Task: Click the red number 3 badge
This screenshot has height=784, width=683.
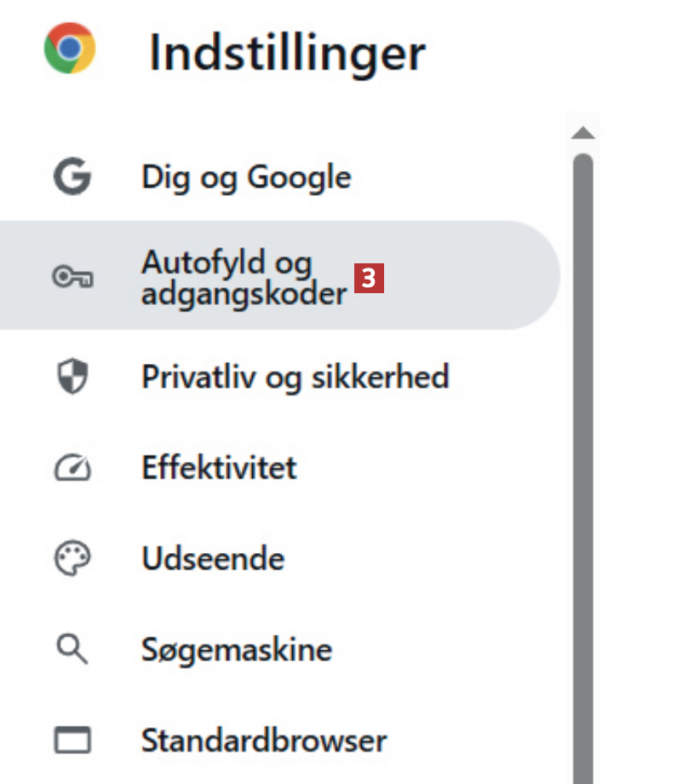Action: 370,278
